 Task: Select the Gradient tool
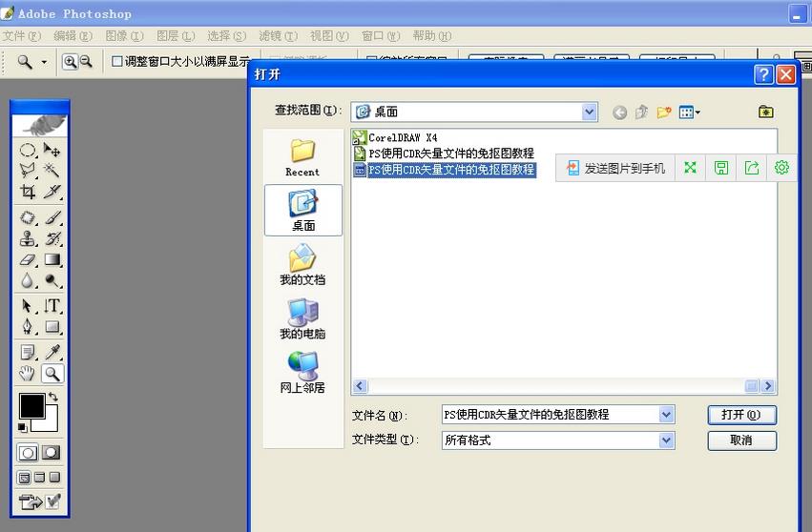(x=52, y=259)
